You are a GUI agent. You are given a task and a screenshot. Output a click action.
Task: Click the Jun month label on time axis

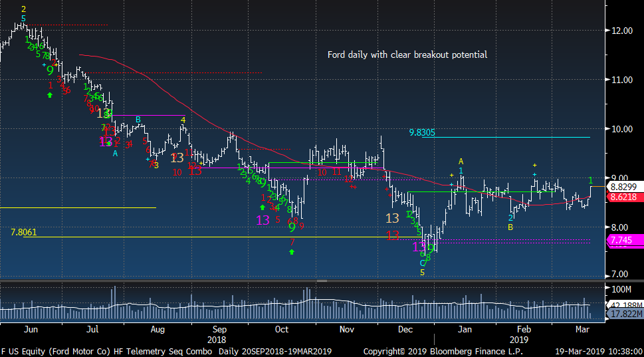[31, 329]
